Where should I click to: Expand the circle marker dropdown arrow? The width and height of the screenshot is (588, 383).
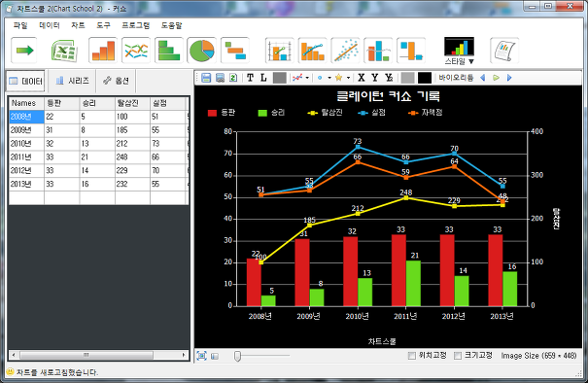tap(329, 78)
